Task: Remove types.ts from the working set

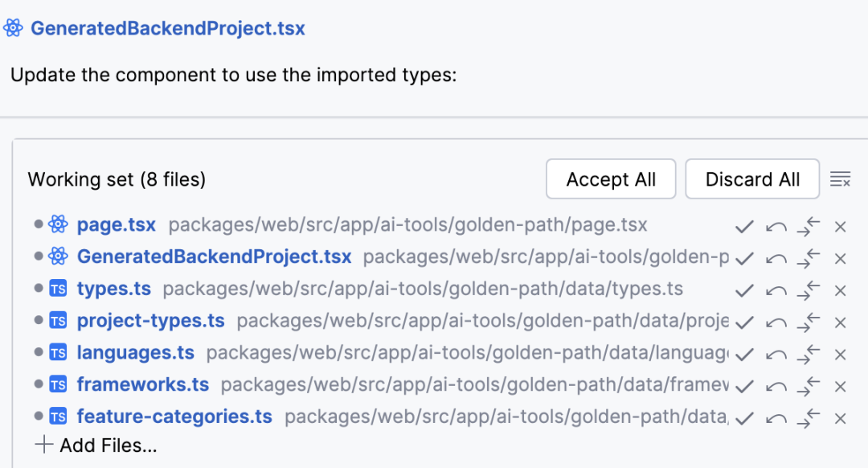Action: pyautogui.click(x=841, y=290)
